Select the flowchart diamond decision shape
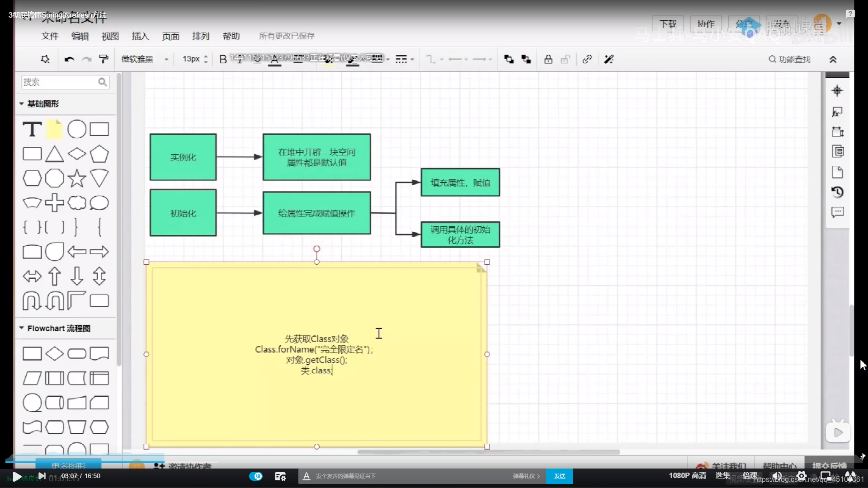This screenshot has width=868, height=488. click(54, 353)
